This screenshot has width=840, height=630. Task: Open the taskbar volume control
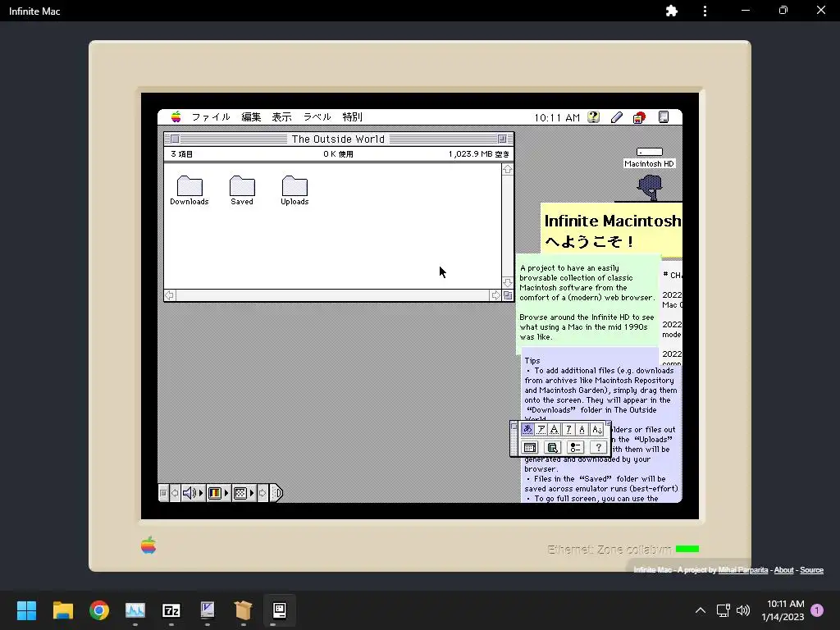pos(743,610)
